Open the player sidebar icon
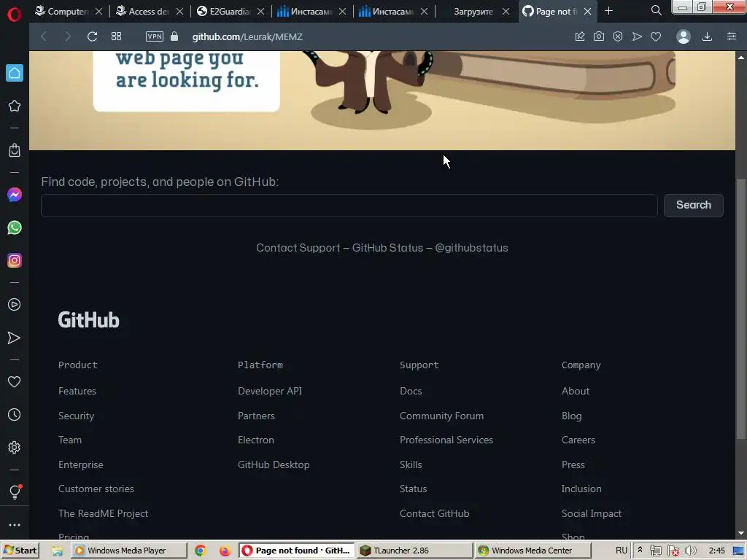747x560 pixels. click(15, 305)
